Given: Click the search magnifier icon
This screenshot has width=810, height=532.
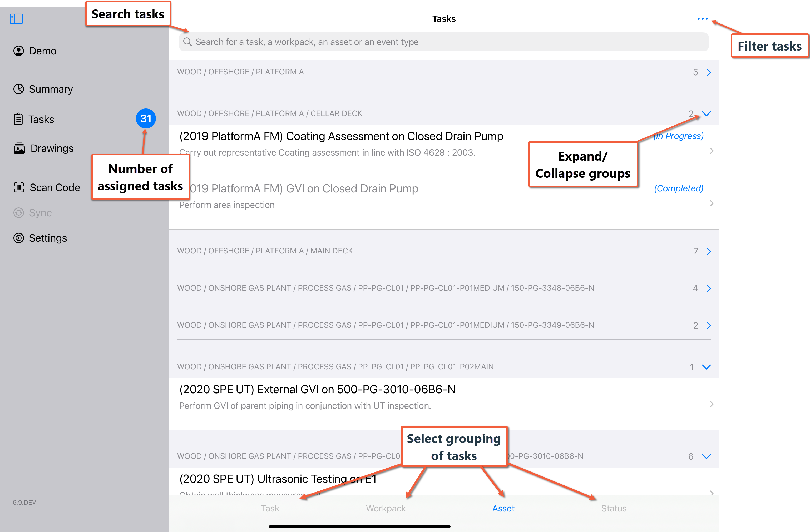Looking at the screenshot, I should 187,42.
